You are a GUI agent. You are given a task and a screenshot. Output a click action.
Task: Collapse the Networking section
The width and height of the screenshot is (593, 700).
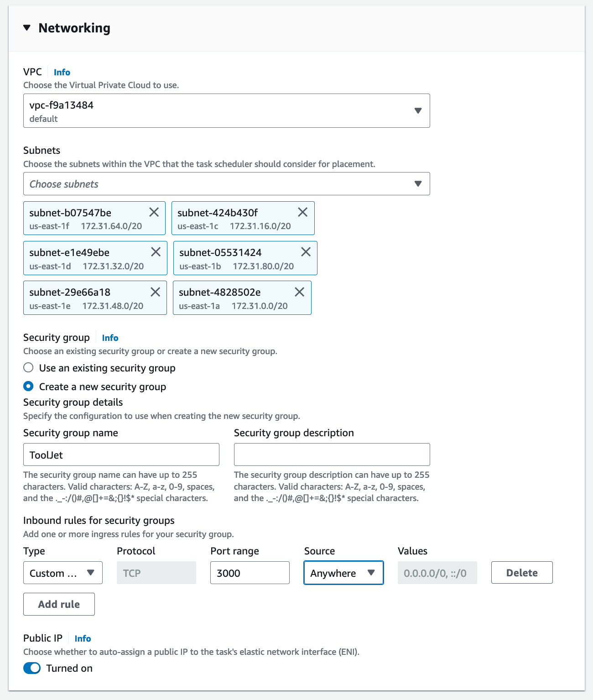click(27, 28)
